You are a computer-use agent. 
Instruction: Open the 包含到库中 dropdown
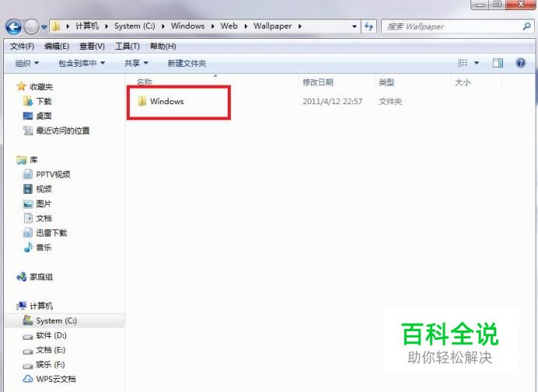pyautogui.click(x=82, y=64)
